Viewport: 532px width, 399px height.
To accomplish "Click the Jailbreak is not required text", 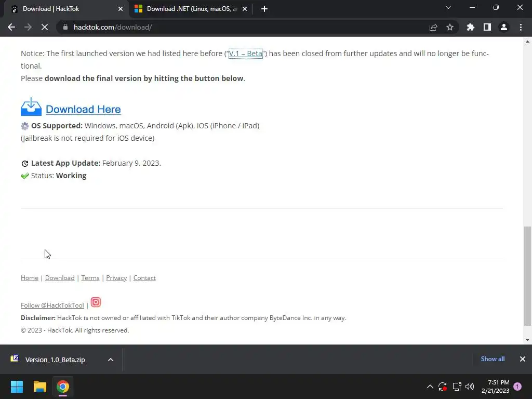I will tap(87, 138).
